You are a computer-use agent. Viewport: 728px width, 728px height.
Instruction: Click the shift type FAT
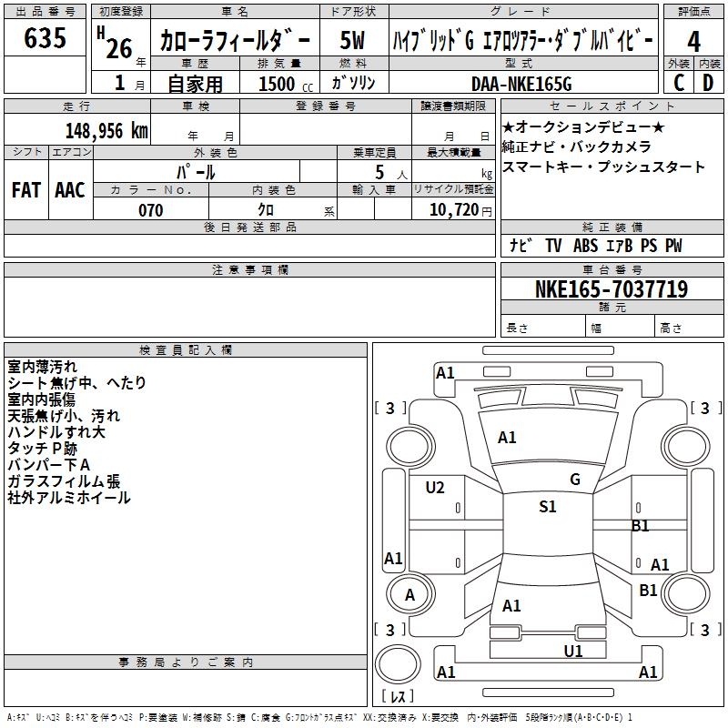pyautogui.click(x=26, y=190)
